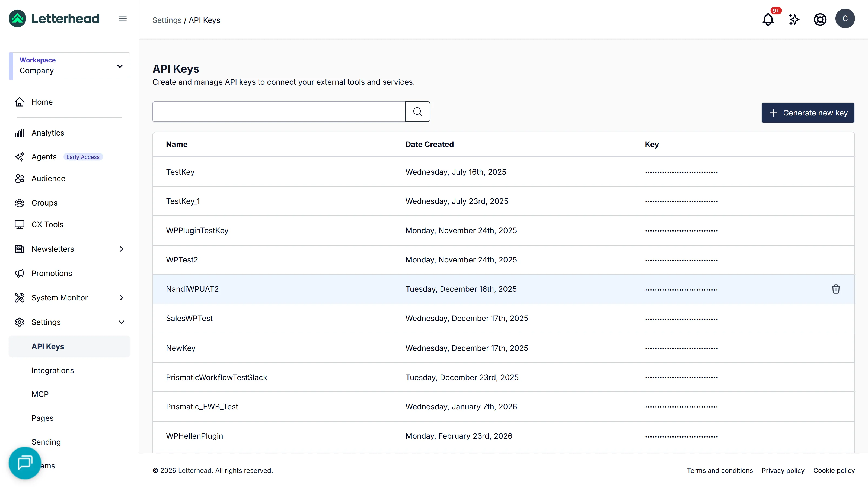The height and width of the screenshot is (488, 868).
Task: Select the PrismaticWorkflowTestSlack row
Action: pos(503,378)
